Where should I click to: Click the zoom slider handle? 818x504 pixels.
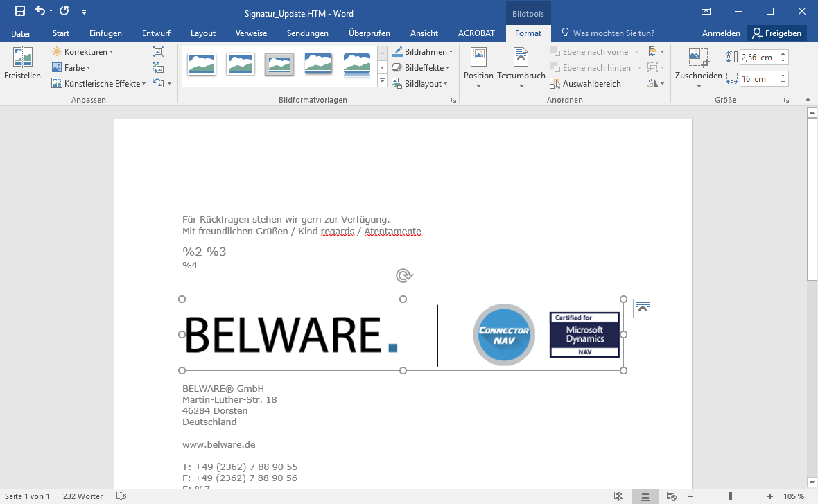[731, 496]
